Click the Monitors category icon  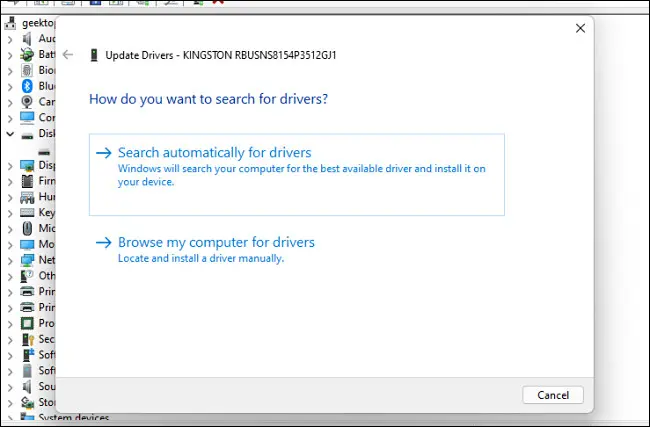click(x=27, y=245)
